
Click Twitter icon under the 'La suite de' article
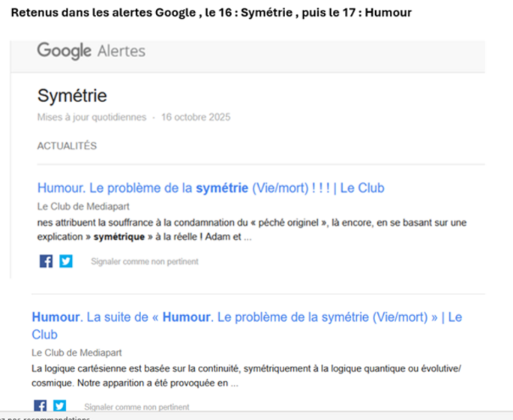(x=59, y=406)
